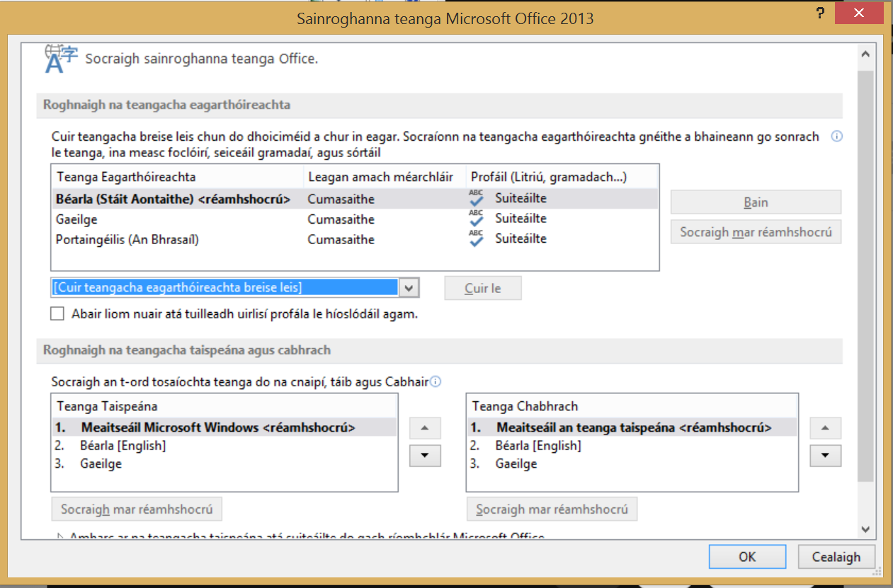893x588 pixels.
Task: Move help language down with arrow
Action: [x=826, y=456]
